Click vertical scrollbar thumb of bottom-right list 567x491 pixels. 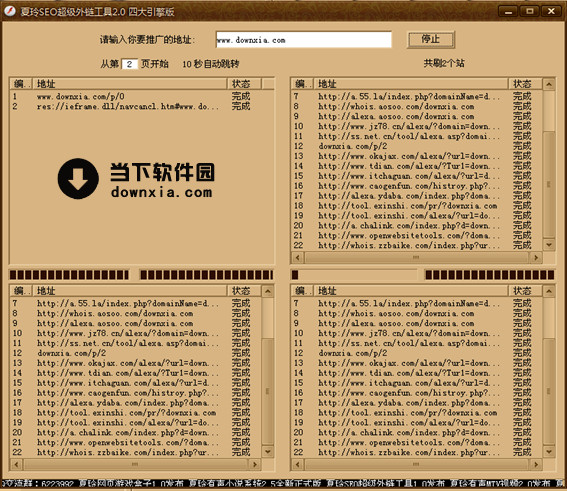[x=549, y=391]
